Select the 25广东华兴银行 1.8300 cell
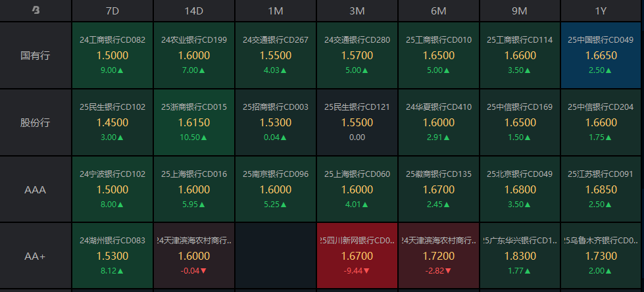Screen dimensions: 644x292 click(x=520, y=256)
